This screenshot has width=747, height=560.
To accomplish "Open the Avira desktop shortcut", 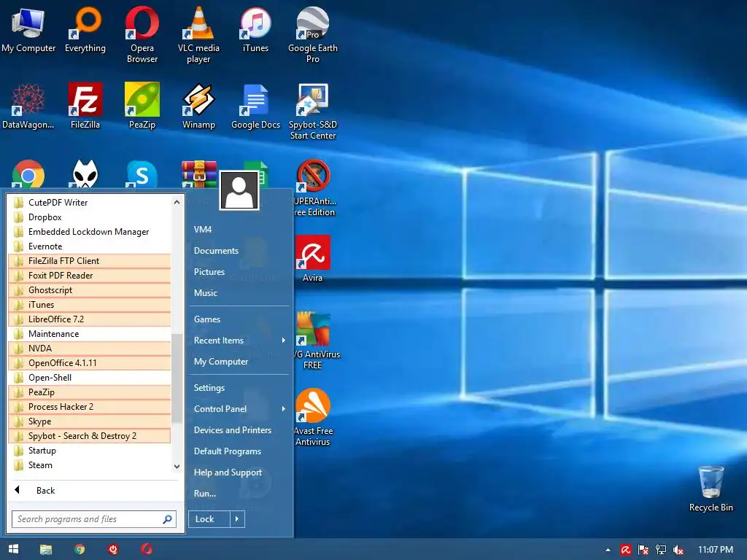I will pos(312,258).
